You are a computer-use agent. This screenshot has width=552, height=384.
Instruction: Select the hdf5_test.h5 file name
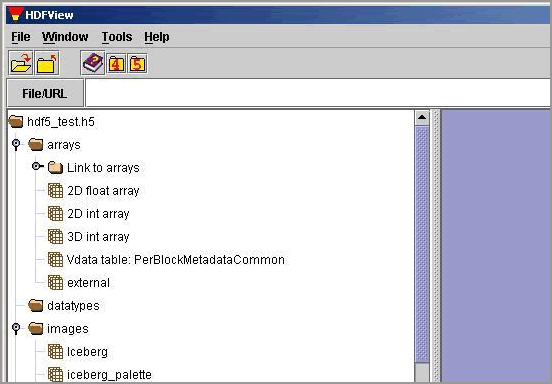(x=61, y=122)
